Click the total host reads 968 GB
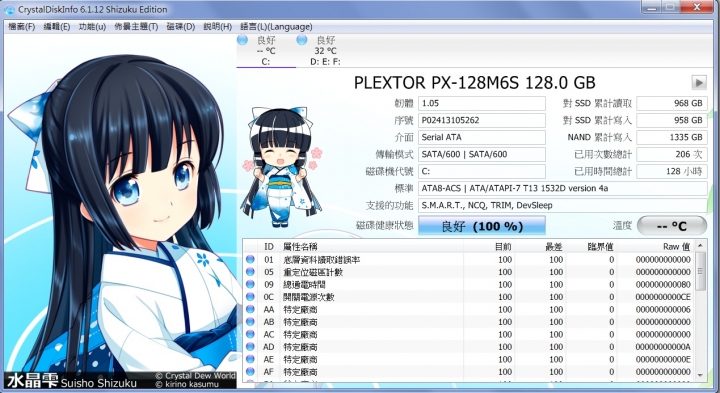The width and height of the screenshot is (720, 393). click(x=671, y=103)
